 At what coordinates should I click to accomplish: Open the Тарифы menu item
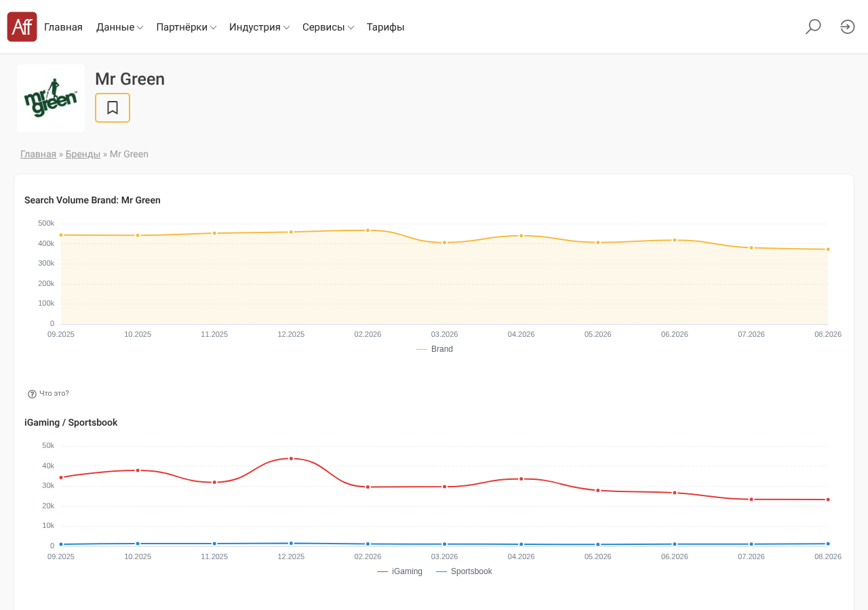(386, 27)
